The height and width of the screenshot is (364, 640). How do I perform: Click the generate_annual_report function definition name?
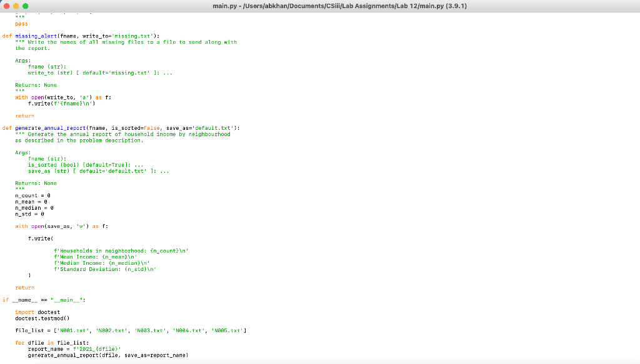click(51, 128)
